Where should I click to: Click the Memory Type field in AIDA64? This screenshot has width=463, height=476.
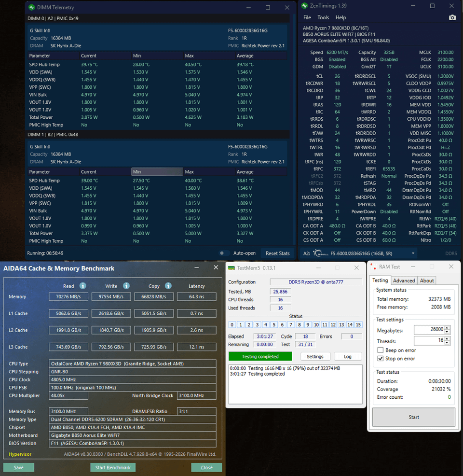(x=133, y=420)
